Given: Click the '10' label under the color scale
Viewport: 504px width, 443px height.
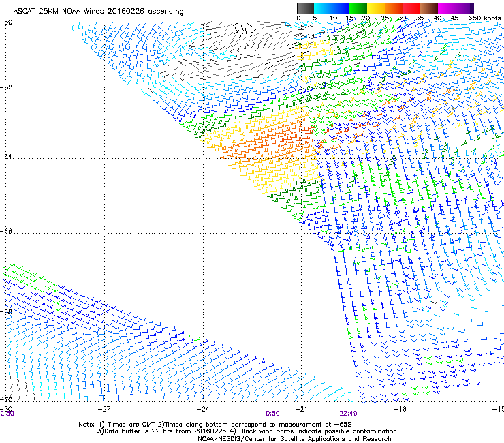Looking at the screenshot, I should (x=333, y=18).
